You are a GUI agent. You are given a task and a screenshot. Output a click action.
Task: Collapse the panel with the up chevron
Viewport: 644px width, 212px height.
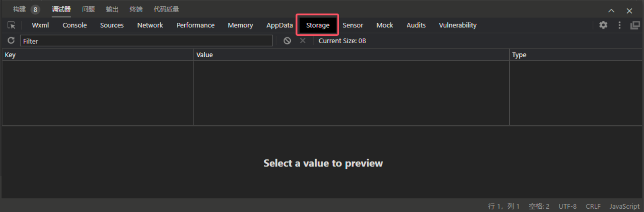pyautogui.click(x=611, y=11)
